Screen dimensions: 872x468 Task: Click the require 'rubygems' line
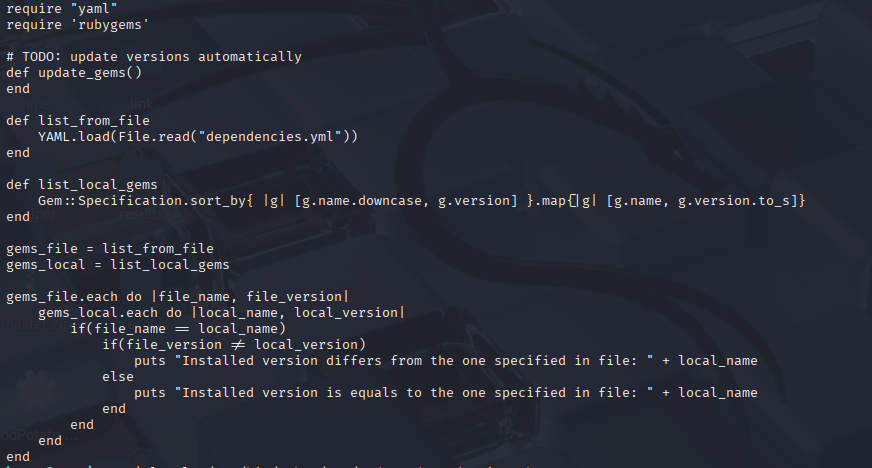coord(78,25)
